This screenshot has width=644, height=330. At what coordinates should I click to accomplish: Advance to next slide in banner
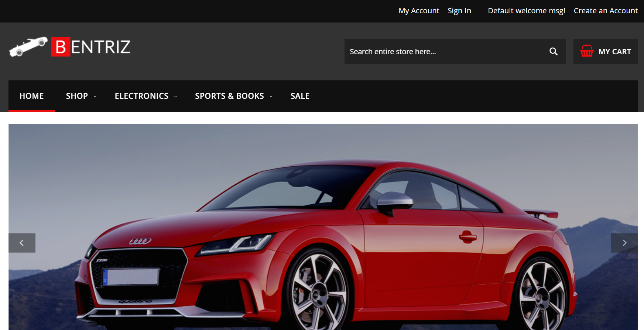pos(624,243)
